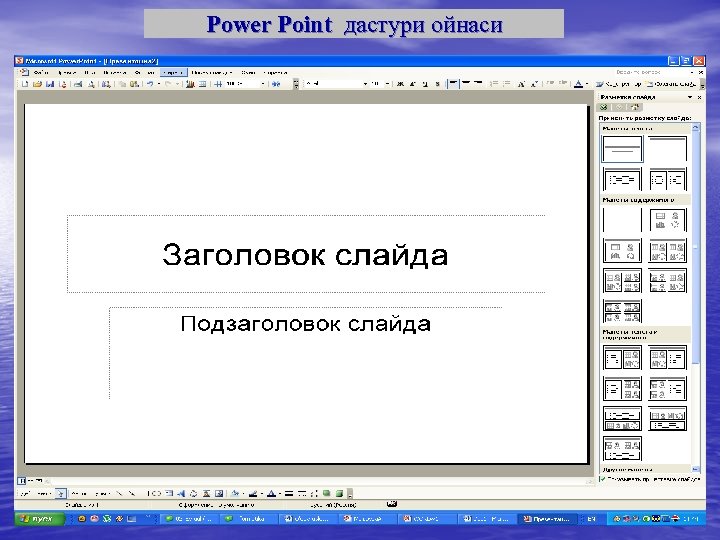Switch to Normal view button
Image resolution: width=720 pixels, height=540 pixels.
(22, 481)
